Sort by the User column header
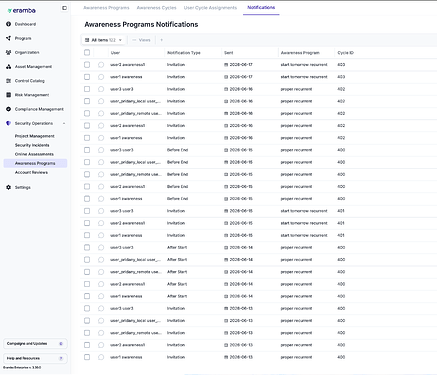The image size is (437, 375). pyautogui.click(x=115, y=53)
